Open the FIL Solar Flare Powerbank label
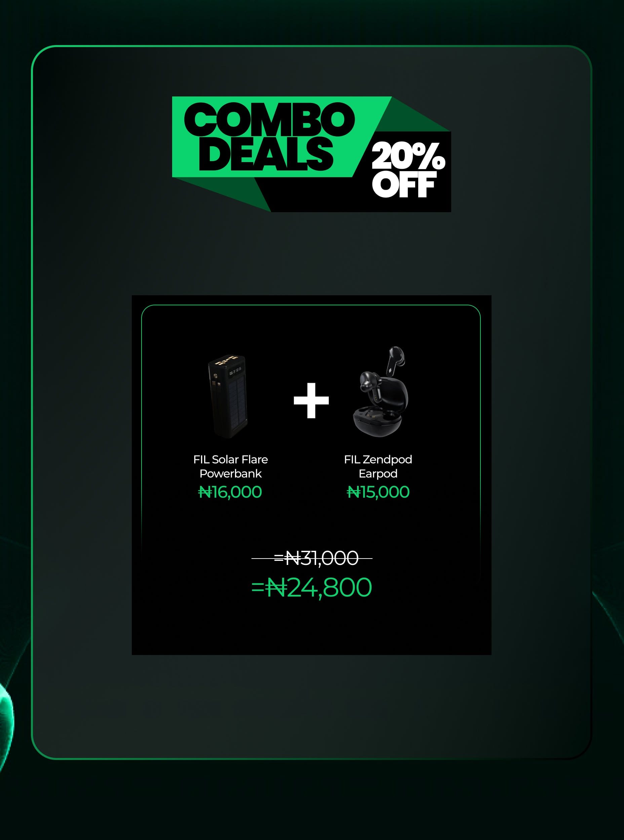The image size is (624, 840). coord(230,466)
